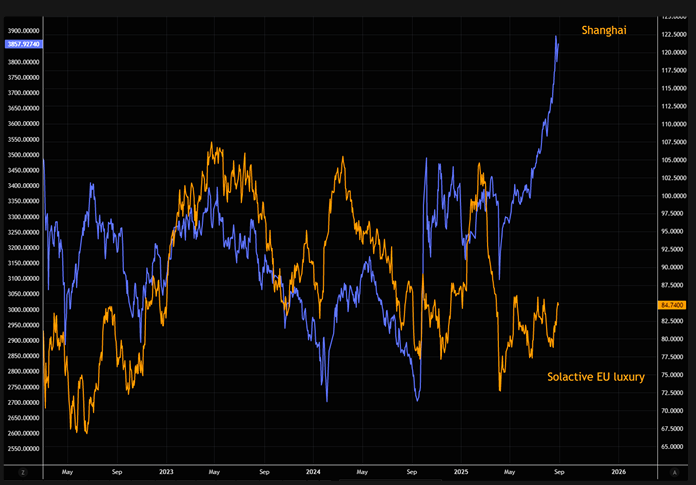The image size is (696, 485).
Task: Click the 2026 label on time axis
Action: click(618, 469)
